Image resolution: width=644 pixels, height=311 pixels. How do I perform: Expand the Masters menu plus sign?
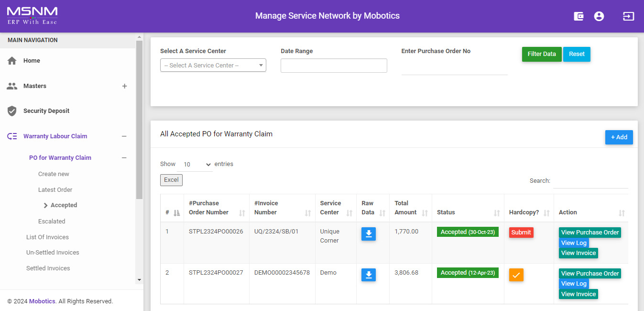(x=124, y=86)
